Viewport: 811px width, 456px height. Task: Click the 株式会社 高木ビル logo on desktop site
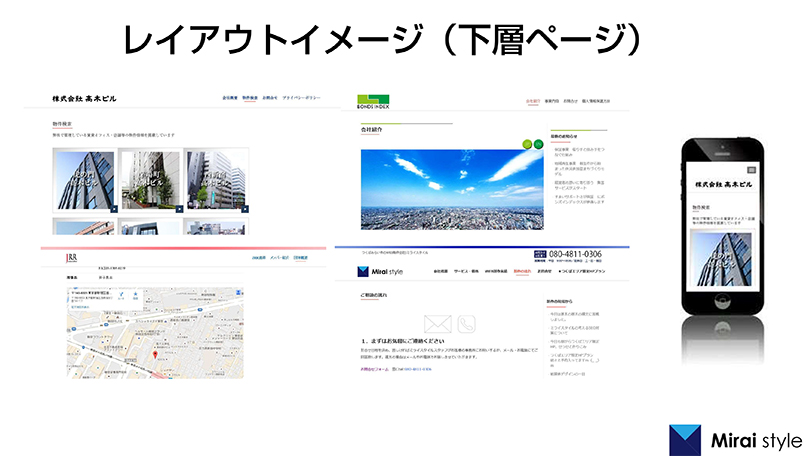pyautogui.click(x=84, y=98)
